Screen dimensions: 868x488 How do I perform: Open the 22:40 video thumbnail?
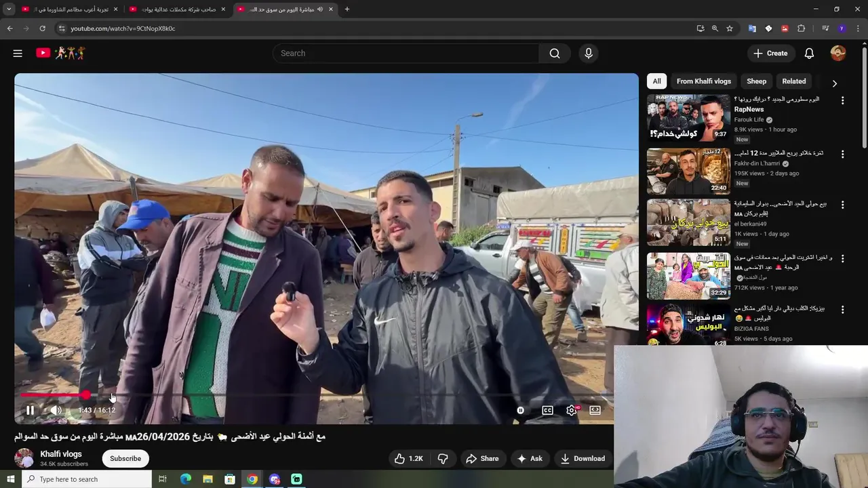(688, 171)
